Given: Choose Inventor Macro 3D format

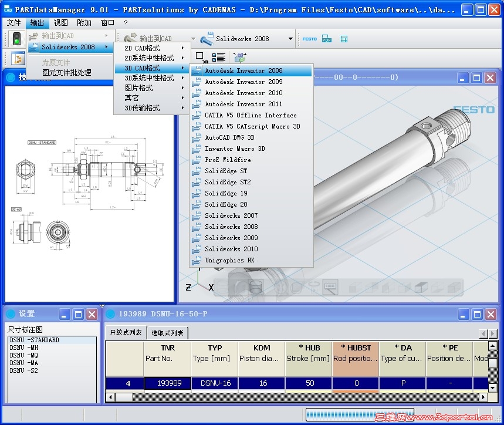Looking at the screenshot, I should (251, 149).
